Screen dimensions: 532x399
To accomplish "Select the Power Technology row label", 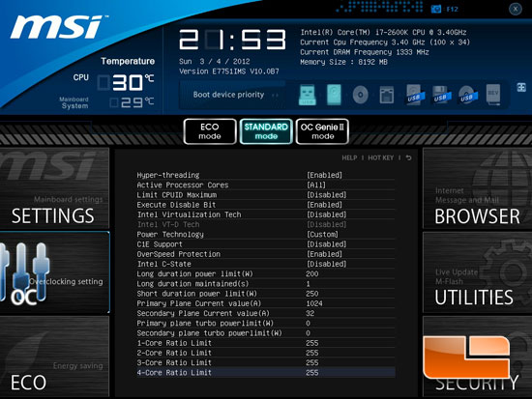I will [170, 235].
